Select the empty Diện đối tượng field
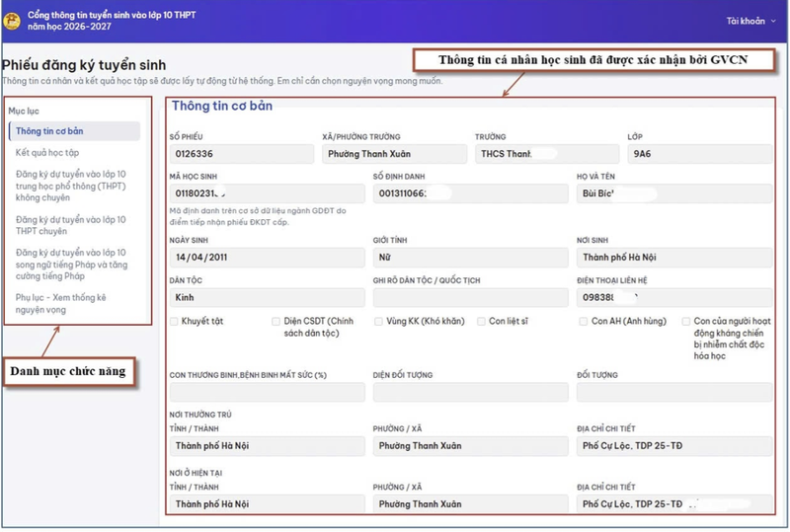The height and width of the screenshot is (532, 790). 471,392
